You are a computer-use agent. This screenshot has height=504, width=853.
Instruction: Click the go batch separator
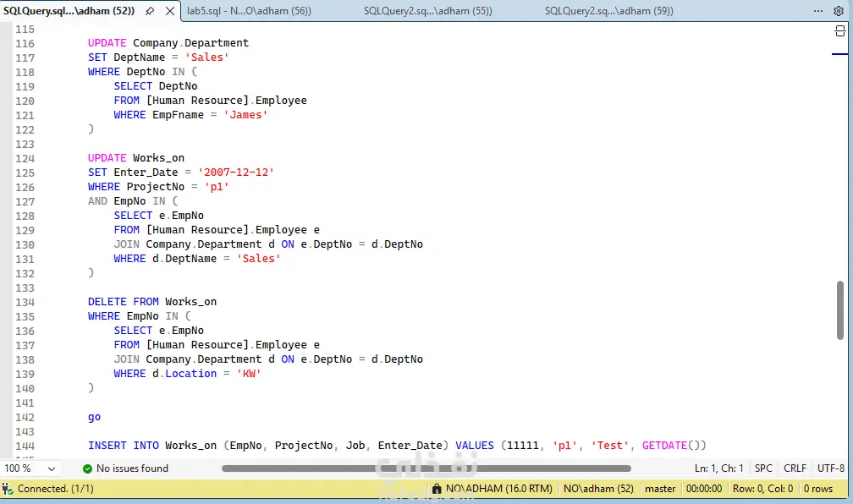click(x=94, y=417)
